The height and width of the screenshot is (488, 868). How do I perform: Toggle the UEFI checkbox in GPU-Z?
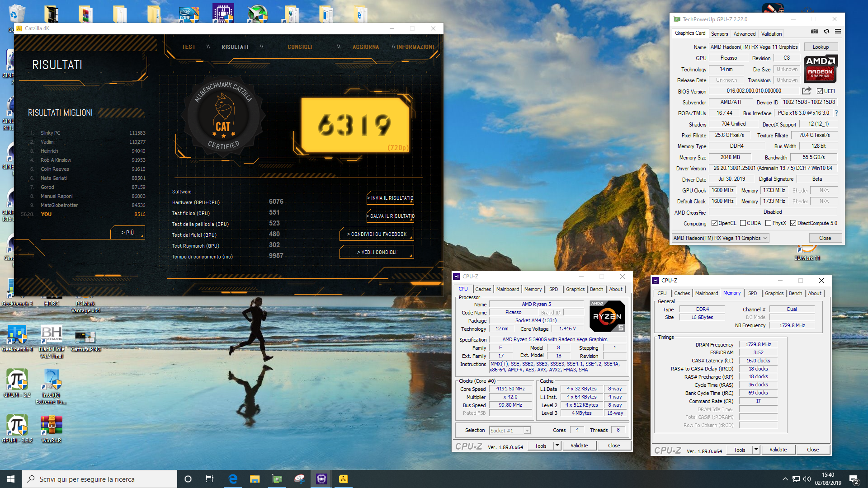(x=820, y=91)
